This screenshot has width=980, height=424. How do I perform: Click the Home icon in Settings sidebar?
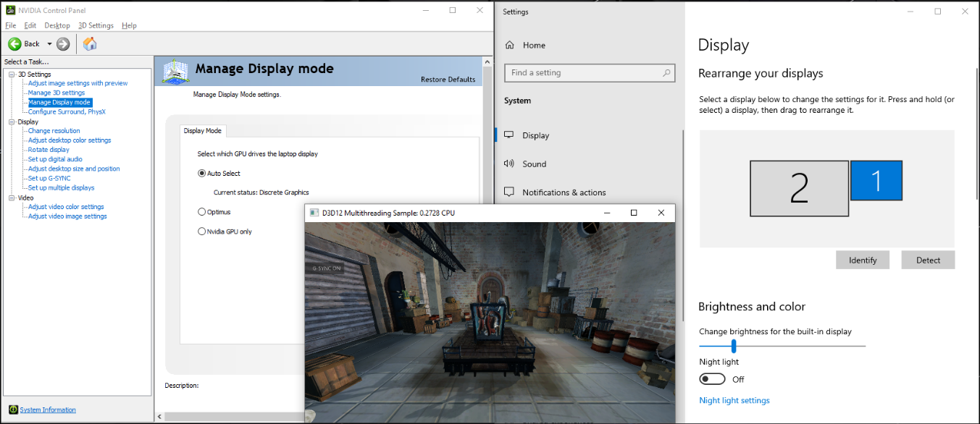(509, 45)
